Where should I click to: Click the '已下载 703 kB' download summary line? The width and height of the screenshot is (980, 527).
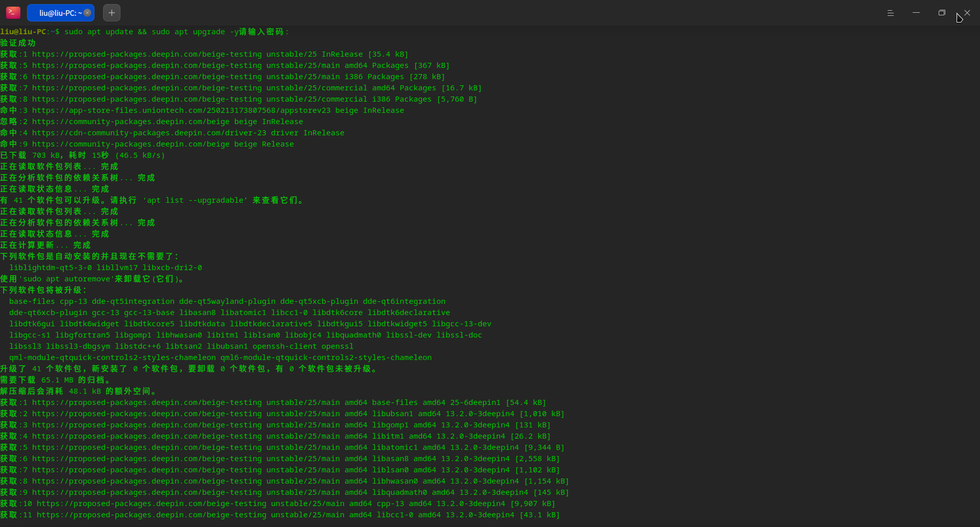pos(83,155)
